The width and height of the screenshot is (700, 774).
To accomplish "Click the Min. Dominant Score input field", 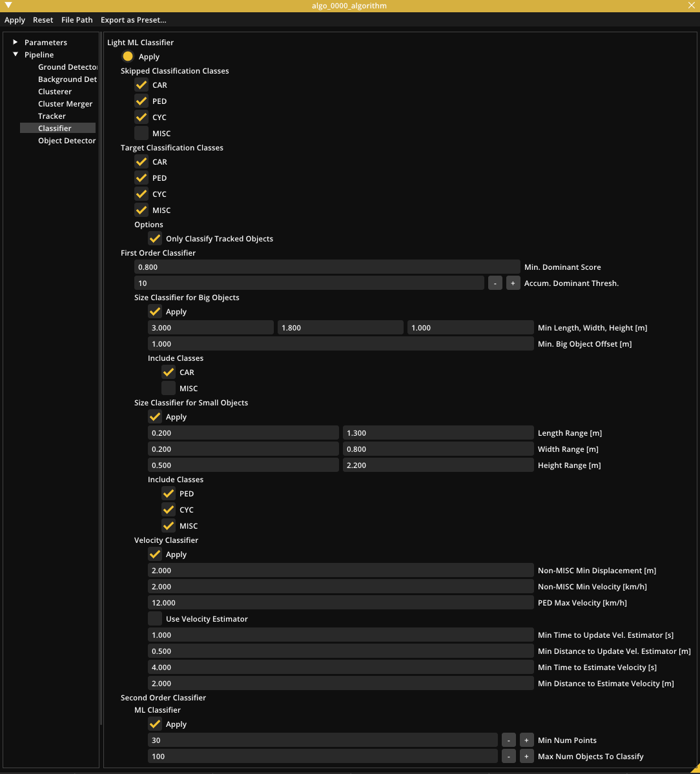I will pos(327,267).
